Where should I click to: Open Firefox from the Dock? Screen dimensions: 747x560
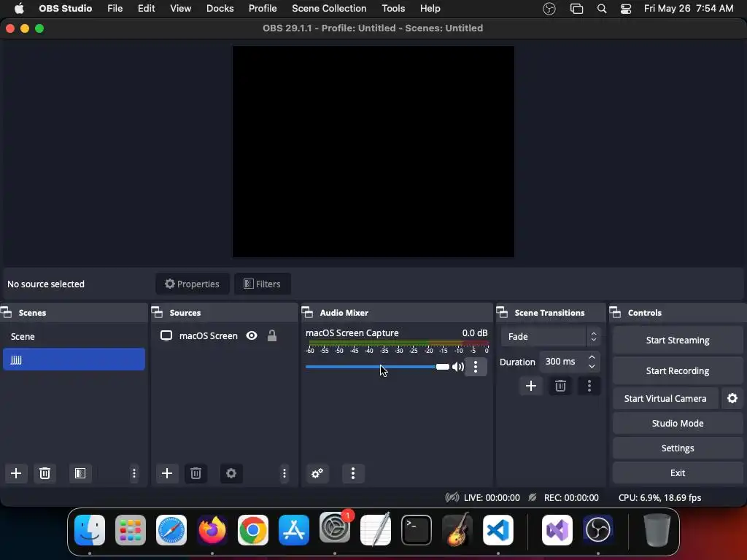tap(212, 530)
